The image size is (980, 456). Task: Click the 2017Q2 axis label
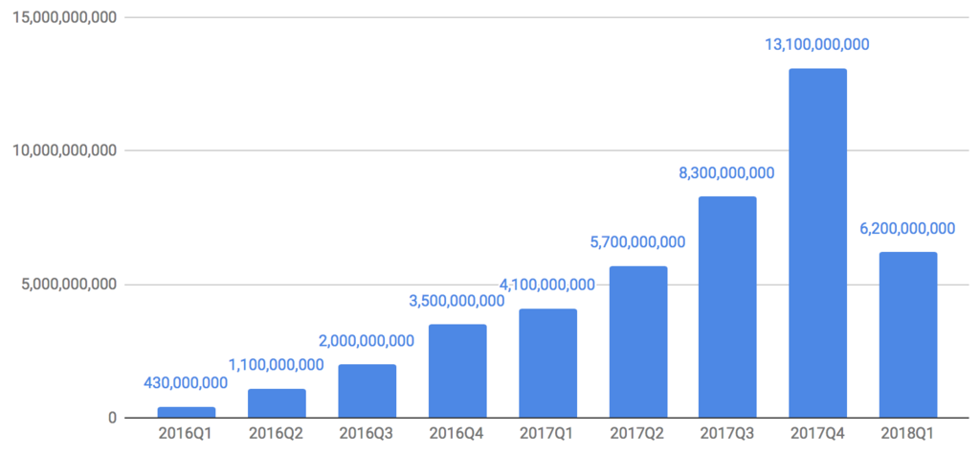pyautogui.click(x=638, y=434)
